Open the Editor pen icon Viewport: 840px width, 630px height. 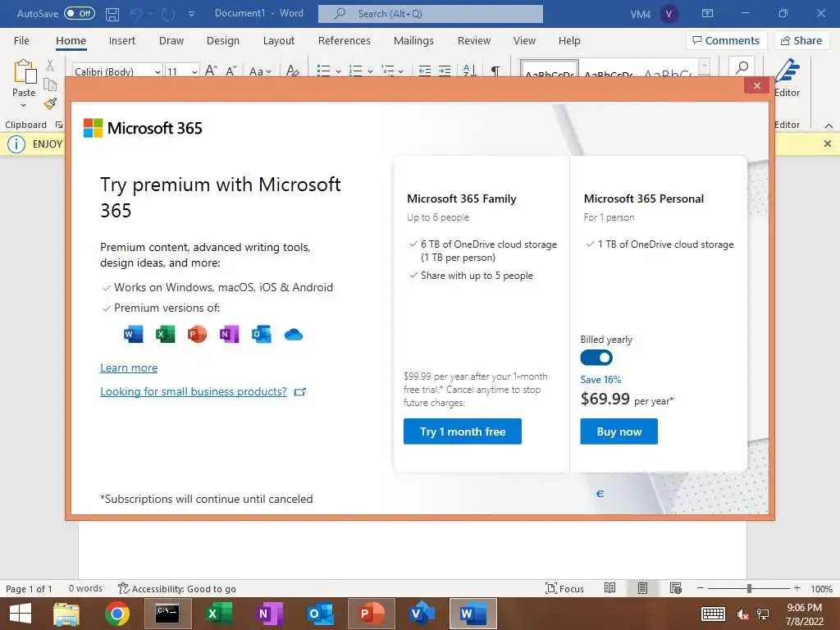[x=787, y=71]
